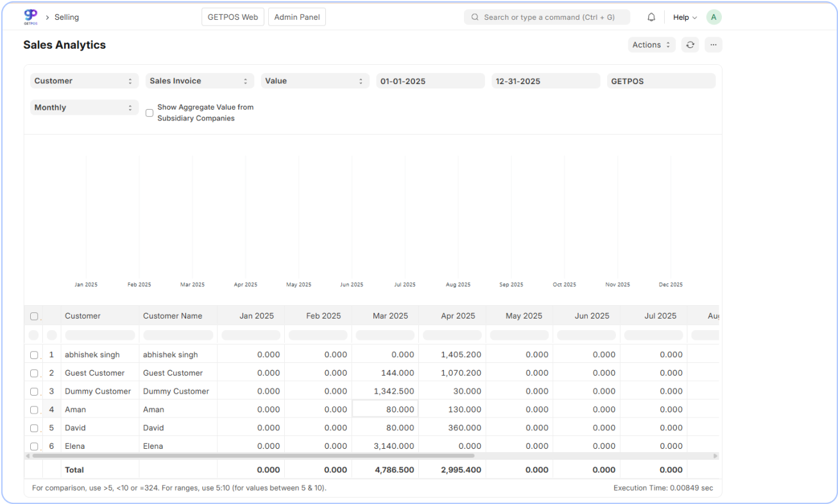
Task: Click the search magnifier icon
Action: [x=475, y=17]
